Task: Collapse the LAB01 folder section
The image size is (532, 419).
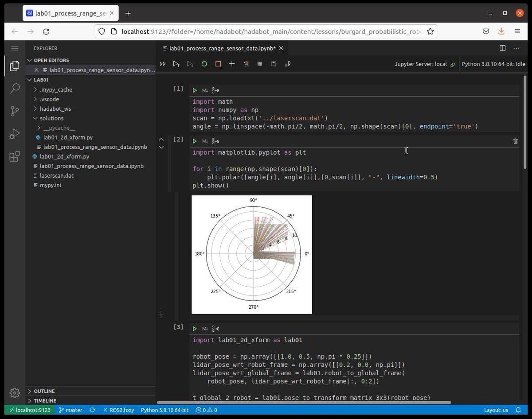Action: tap(90, 80)
